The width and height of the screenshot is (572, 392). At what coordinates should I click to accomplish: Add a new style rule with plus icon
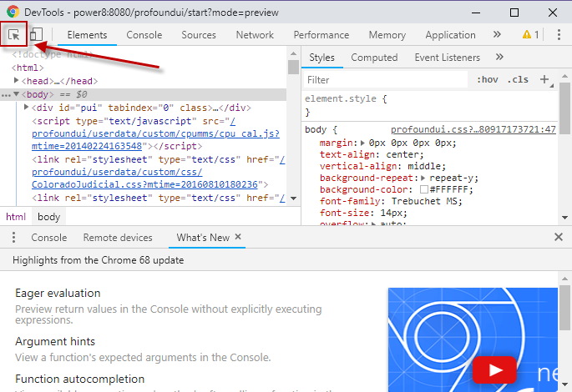pyautogui.click(x=544, y=79)
